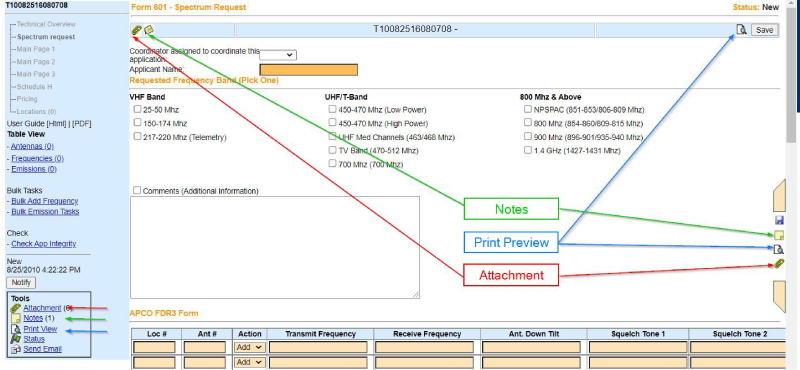This screenshot has width=800, height=370.
Task: Click the Loc # field in first row
Action: (x=154, y=347)
